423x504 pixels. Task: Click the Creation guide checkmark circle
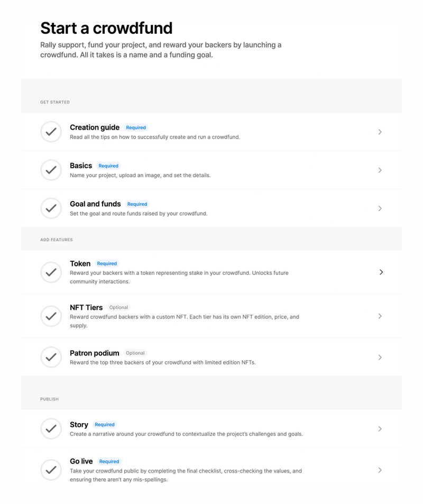coord(51,132)
